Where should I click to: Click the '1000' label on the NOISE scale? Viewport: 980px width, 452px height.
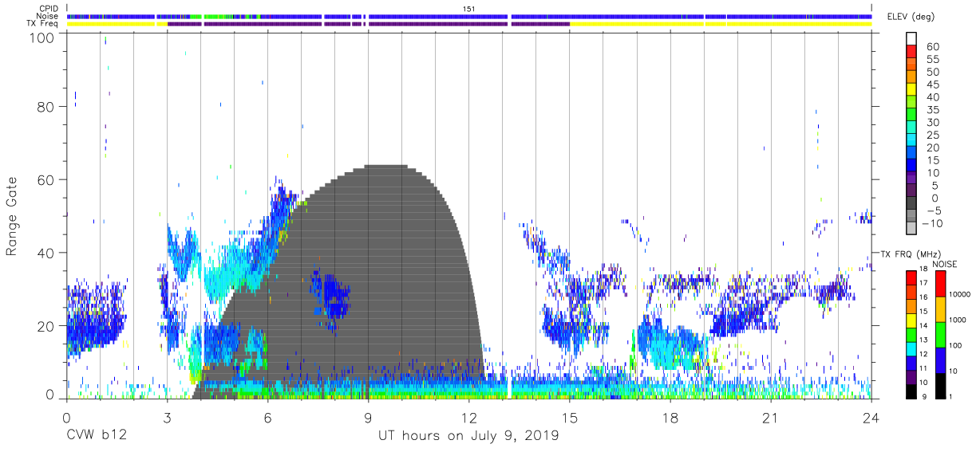click(x=958, y=320)
